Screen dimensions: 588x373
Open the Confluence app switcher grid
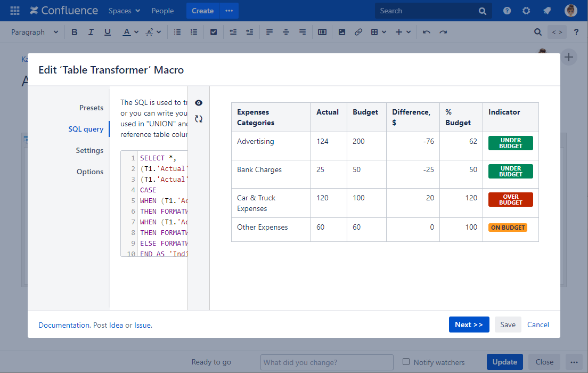[15, 11]
